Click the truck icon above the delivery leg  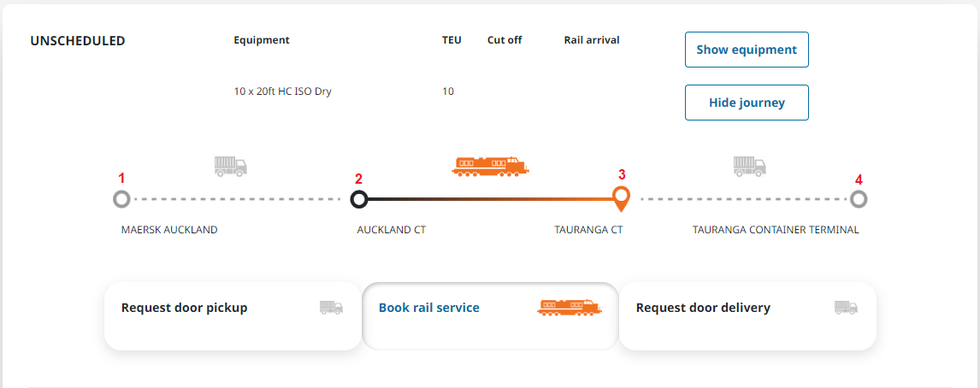point(750,166)
